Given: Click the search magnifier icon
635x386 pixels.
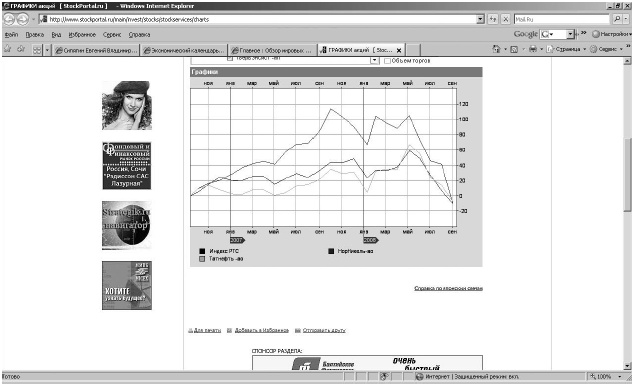Looking at the screenshot, I should pyautogui.click(x=617, y=19).
